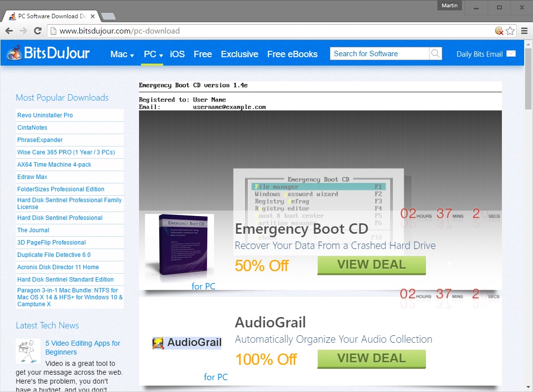Click View Deal for AudioGrail
The height and width of the screenshot is (392, 533).
[x=372, y=358]
